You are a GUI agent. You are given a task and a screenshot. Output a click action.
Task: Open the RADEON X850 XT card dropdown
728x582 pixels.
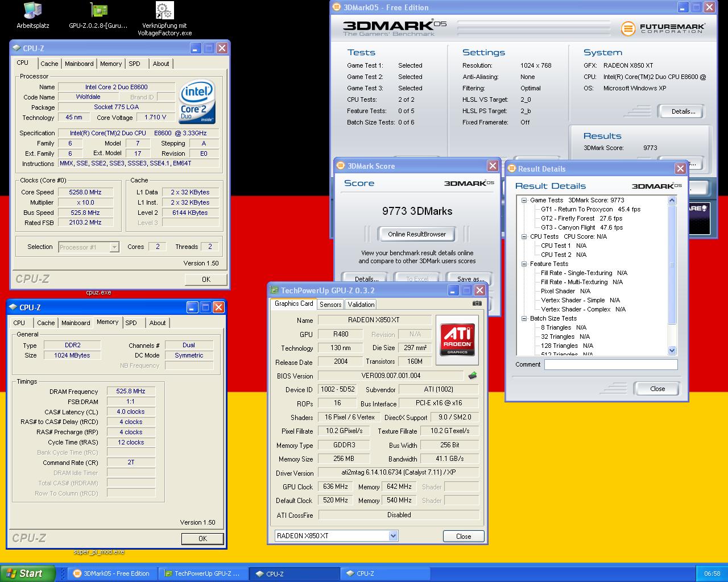(393, 536)
